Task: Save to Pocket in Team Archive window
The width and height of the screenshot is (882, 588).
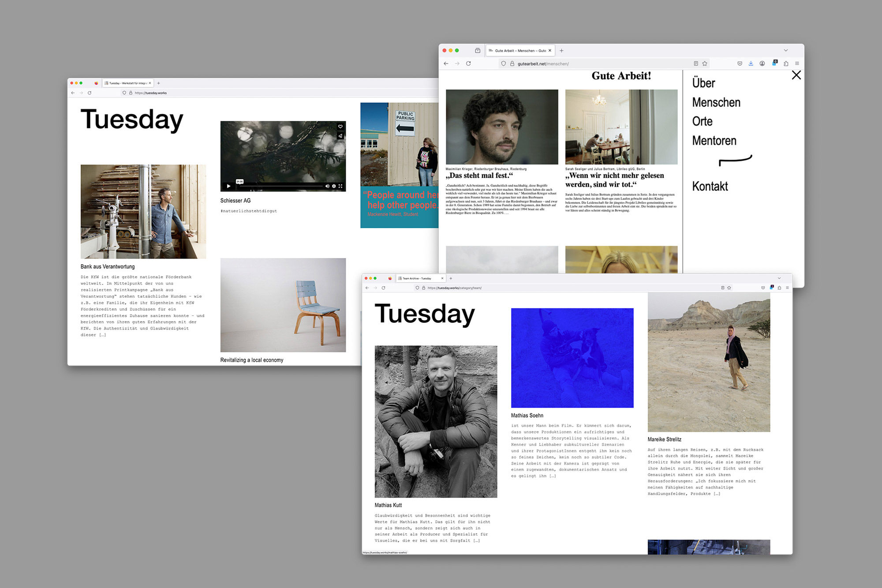Action: 763,288
